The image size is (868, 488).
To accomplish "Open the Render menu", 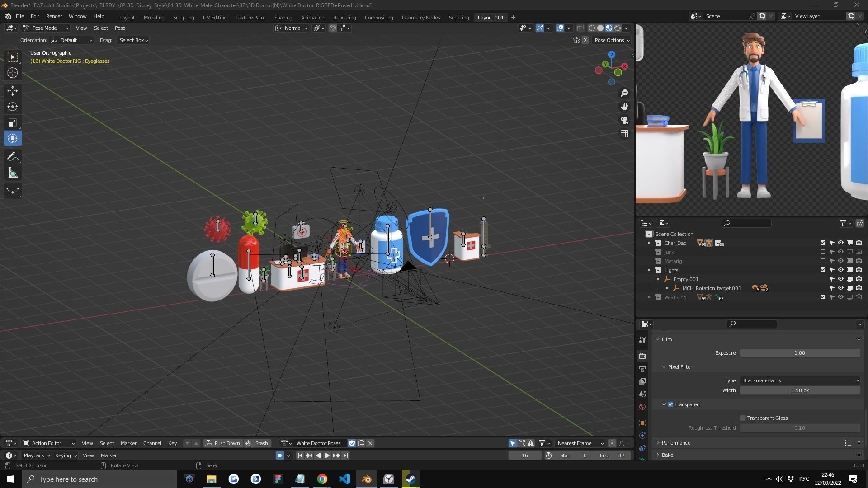I will 54,16.
